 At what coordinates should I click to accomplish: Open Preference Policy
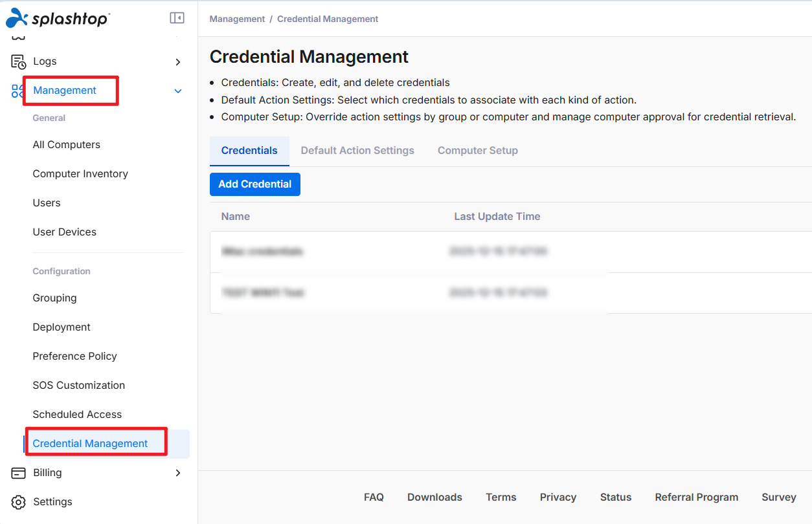(75, 356)
